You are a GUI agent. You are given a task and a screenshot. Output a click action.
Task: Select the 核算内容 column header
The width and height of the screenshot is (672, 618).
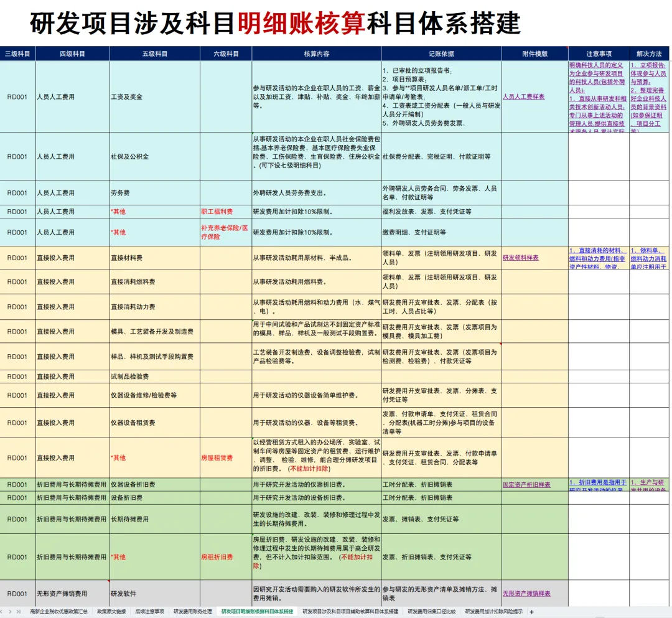pos(317,54)
